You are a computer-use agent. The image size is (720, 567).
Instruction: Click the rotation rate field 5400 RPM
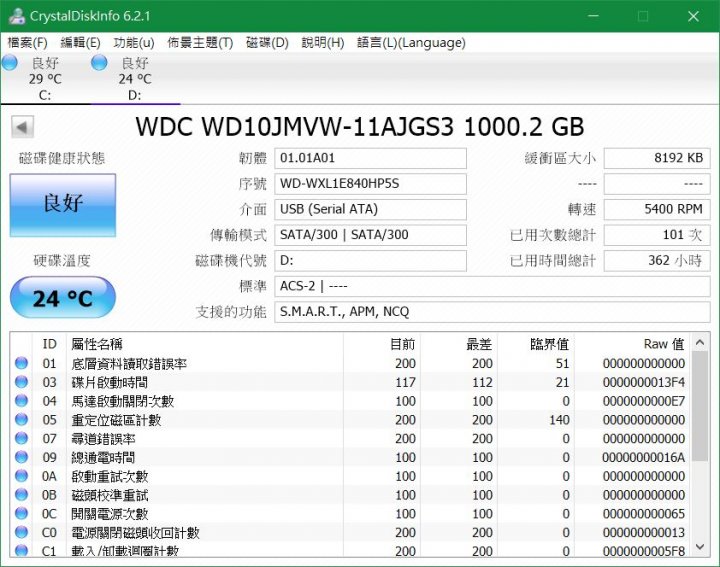(657, 209)
